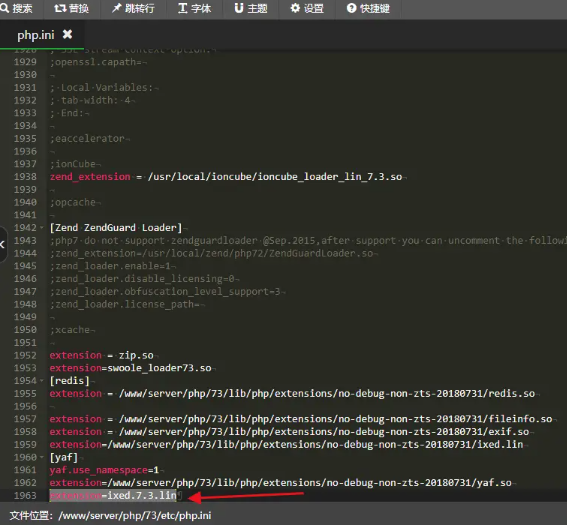Viewport: 567px width, 525px height.
Task: Click the '; tab-width: 4' line
Action: tap(90, 100)
